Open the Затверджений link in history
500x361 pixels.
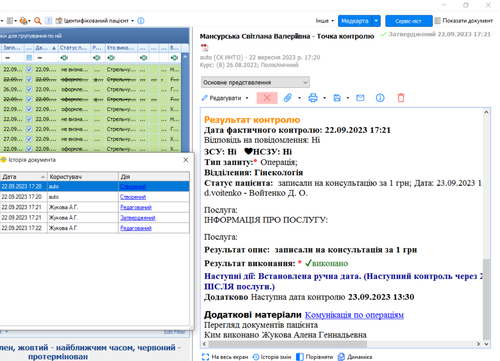click(138, 218)
